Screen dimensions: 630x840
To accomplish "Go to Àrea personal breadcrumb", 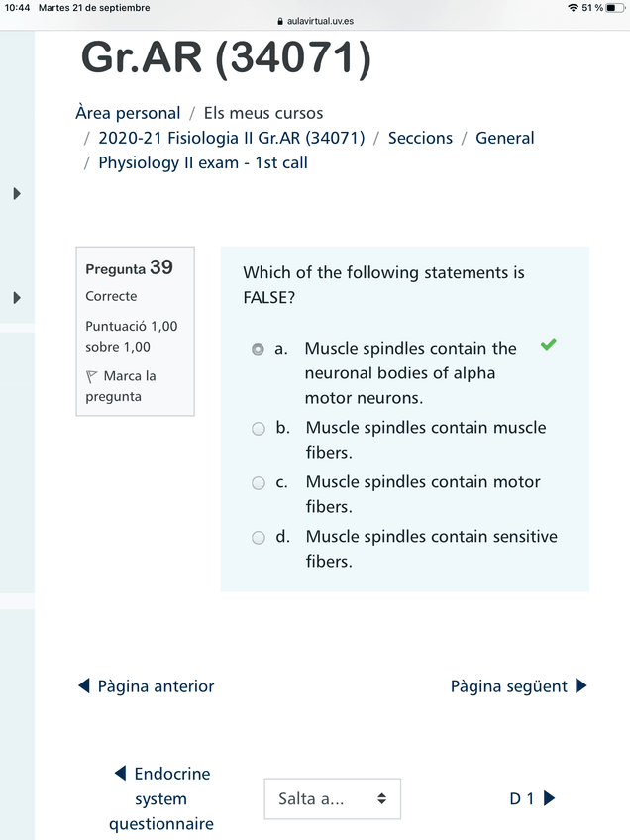I will tap(128, 113).
